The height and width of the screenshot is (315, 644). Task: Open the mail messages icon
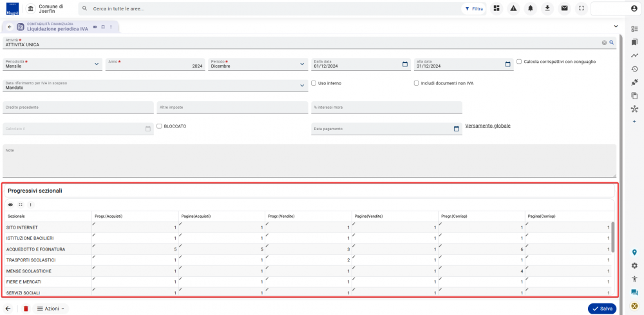[564, 8]
